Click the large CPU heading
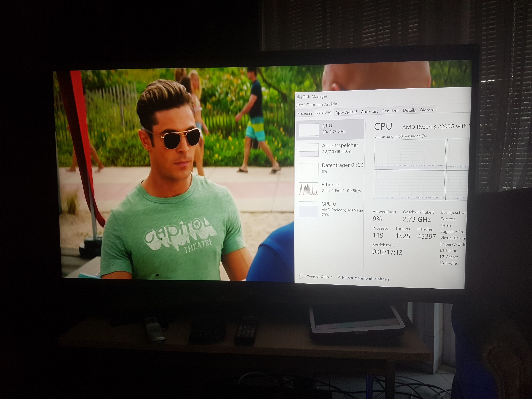This screenshot has height=399, width=532. pyautogui.click(x=383, y=127)
